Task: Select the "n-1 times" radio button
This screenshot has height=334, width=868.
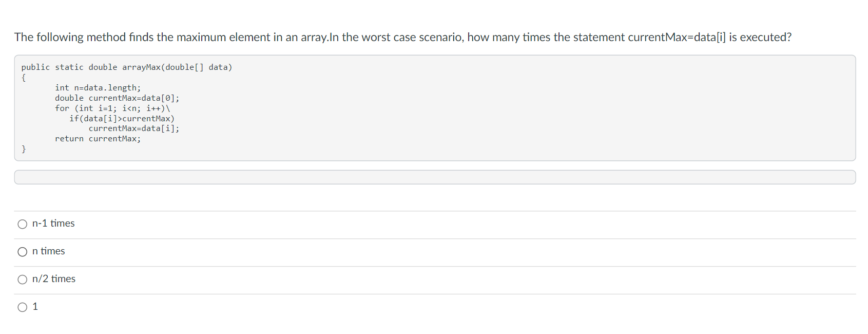Action: coord(23,224)
